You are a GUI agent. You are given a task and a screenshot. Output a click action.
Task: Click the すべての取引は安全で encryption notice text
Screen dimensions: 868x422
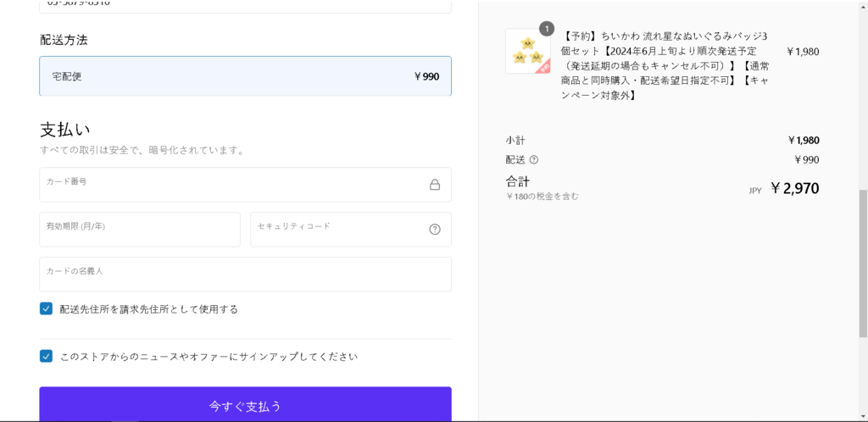click(x=142, y=151)
